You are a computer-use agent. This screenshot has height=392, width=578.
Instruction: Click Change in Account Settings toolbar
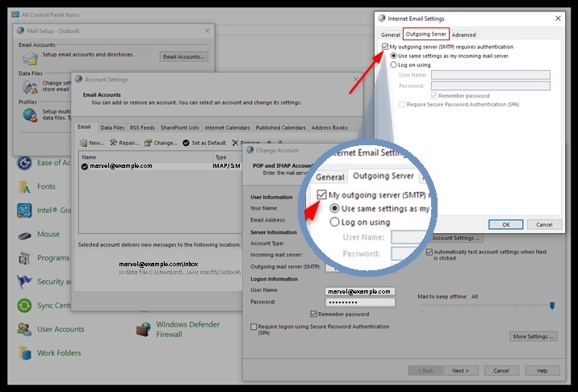coord(161,143)
